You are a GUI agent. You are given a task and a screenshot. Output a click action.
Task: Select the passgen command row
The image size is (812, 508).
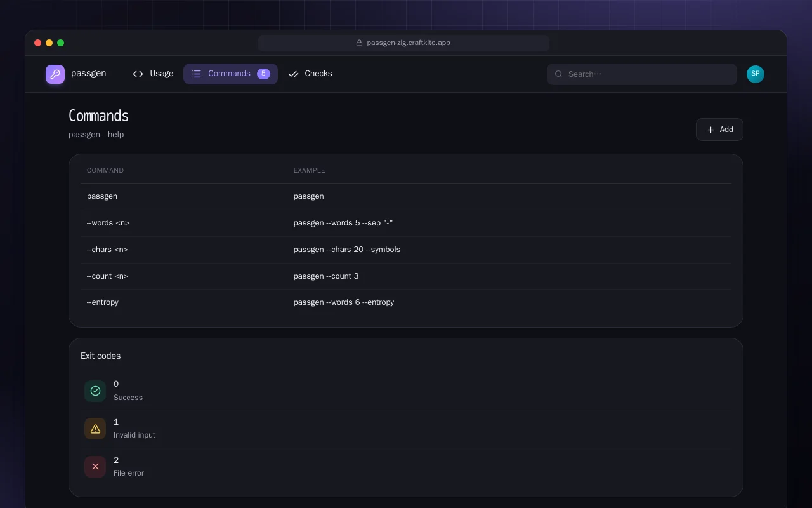pyautogui.click(x=406, y=196)
